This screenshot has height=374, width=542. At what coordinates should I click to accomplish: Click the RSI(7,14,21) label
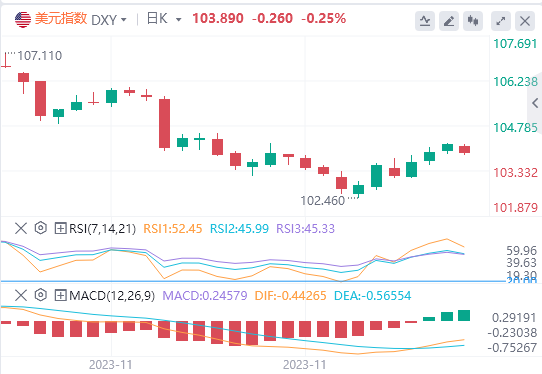[x=102, y=229]
